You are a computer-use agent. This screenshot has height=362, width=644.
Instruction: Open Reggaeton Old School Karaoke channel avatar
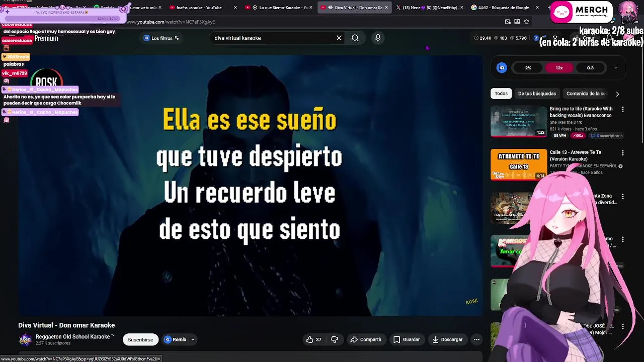click(25, 340)
